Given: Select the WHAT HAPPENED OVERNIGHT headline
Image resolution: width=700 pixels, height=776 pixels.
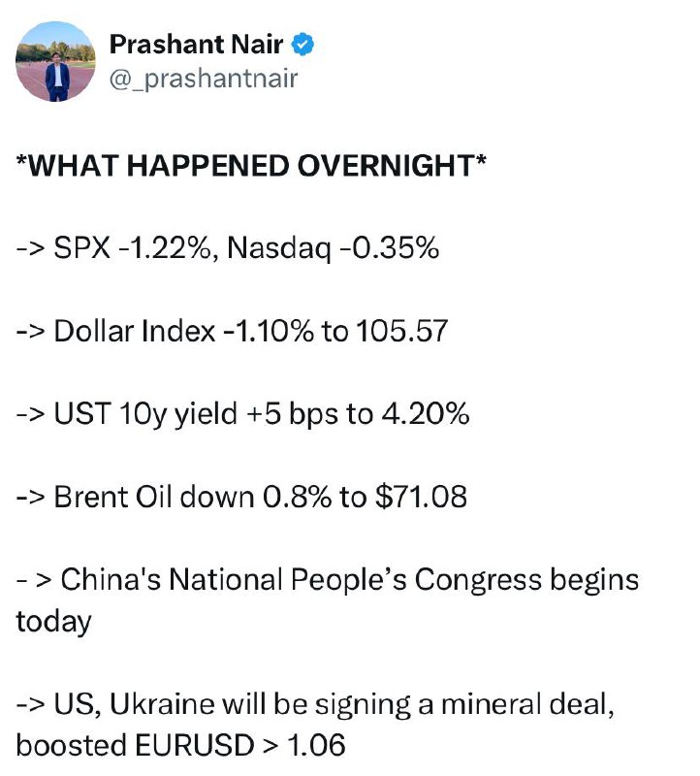Looking at the screenshot, I should 251,165.
